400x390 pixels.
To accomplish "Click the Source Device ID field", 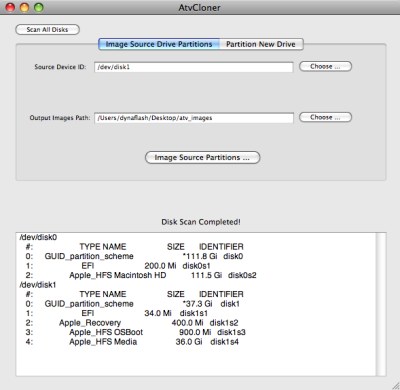I will click(x=193, y=67).
